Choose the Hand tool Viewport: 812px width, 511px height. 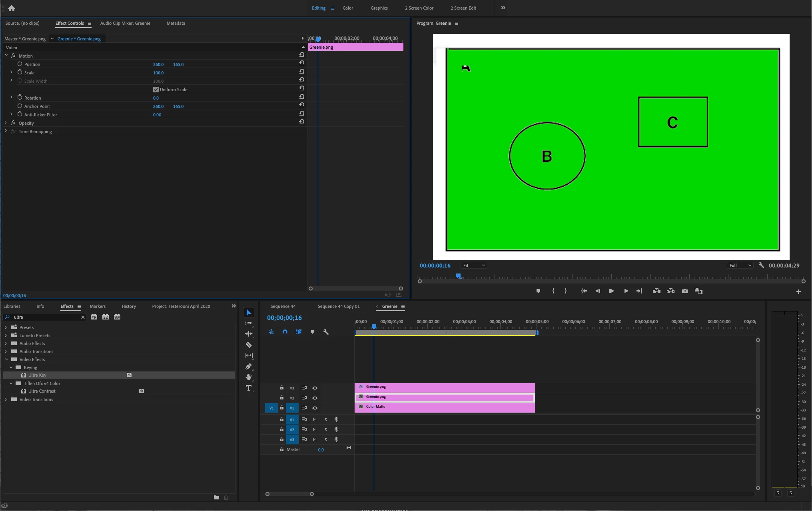coord(249,377)
